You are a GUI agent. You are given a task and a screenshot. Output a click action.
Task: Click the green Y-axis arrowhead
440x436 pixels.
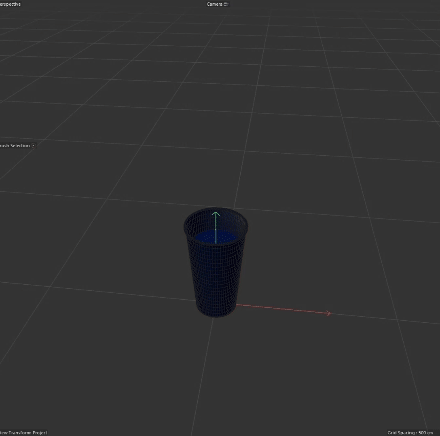pyautogui.click(x=216, y=214)
